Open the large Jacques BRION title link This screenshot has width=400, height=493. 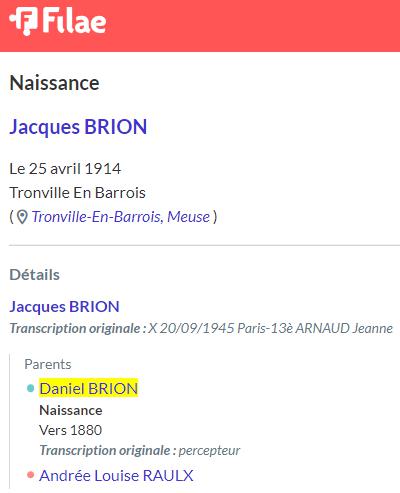tap(78, 127)
